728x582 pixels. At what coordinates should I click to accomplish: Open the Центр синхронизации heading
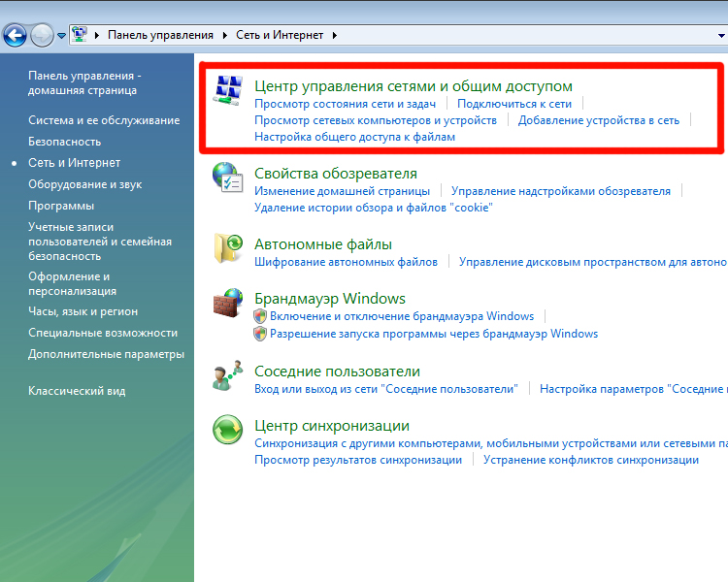pos(332,426)
